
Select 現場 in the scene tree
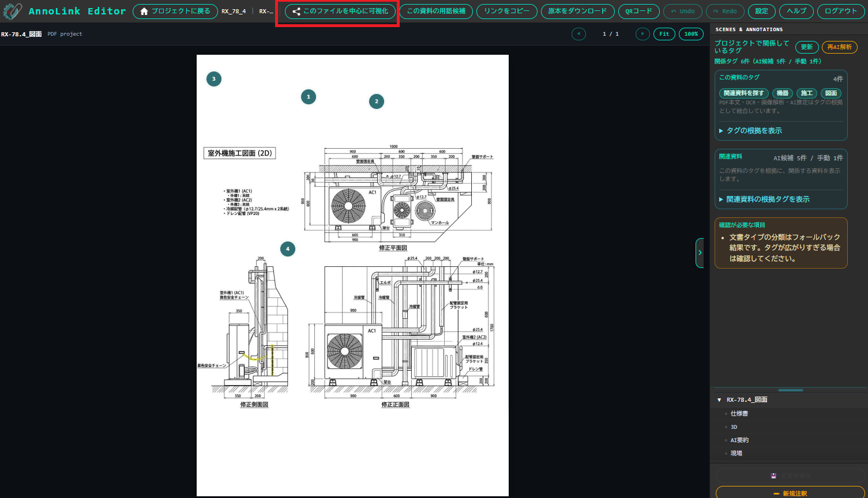(737, 454)
